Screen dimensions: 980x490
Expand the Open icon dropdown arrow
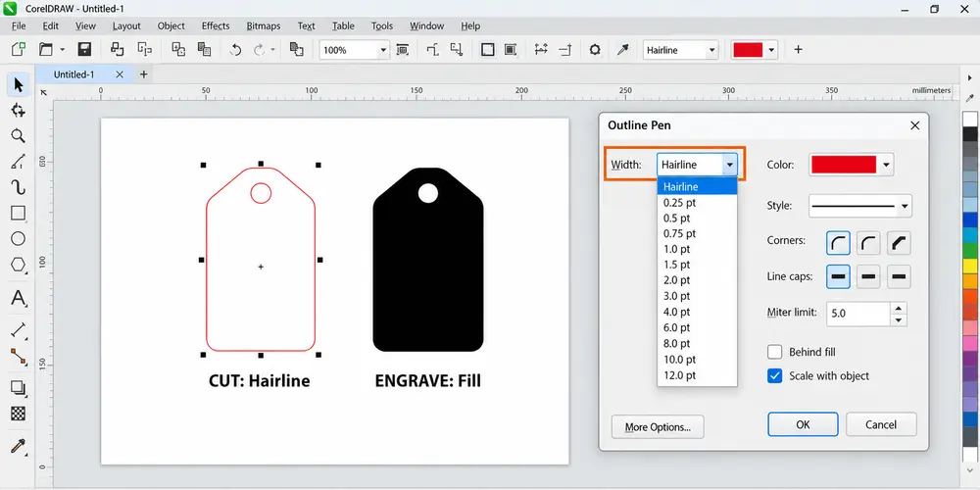tap(62, 49)
